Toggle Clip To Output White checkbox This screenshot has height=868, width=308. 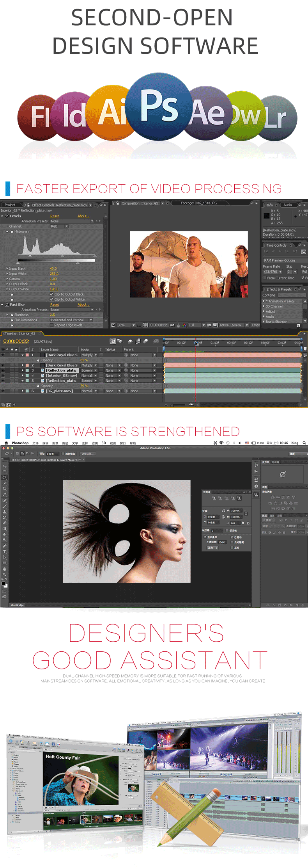tap(51, 299)
